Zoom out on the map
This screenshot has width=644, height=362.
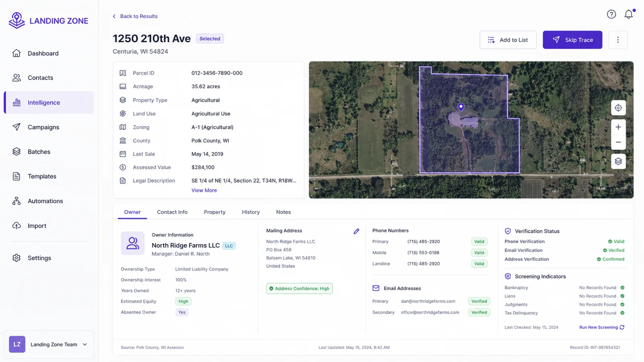[x=618, y=142]
